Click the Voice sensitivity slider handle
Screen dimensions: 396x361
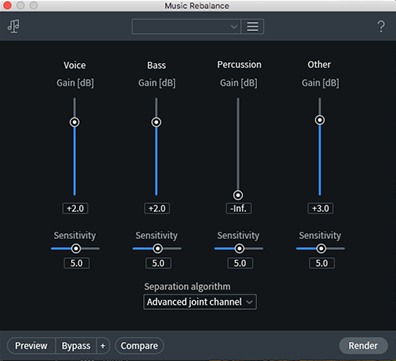click(x=76, y=248)
